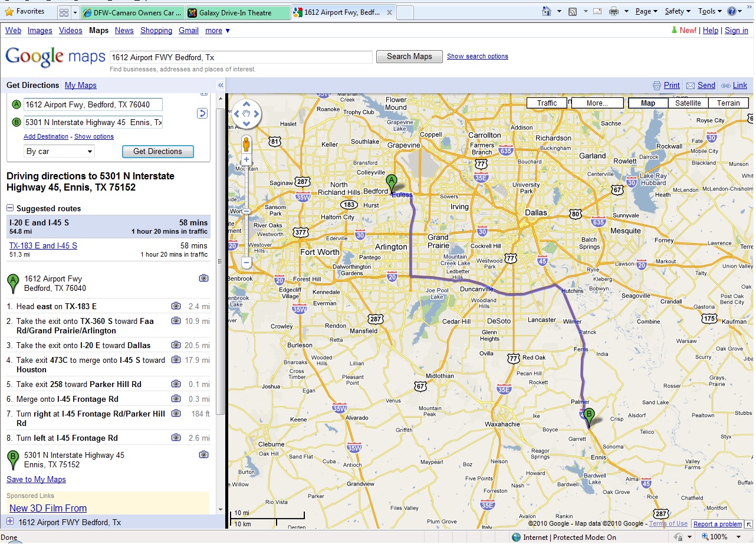756x544 pixels.
Task: Click the Google maps logo
Action: (55, 57)
